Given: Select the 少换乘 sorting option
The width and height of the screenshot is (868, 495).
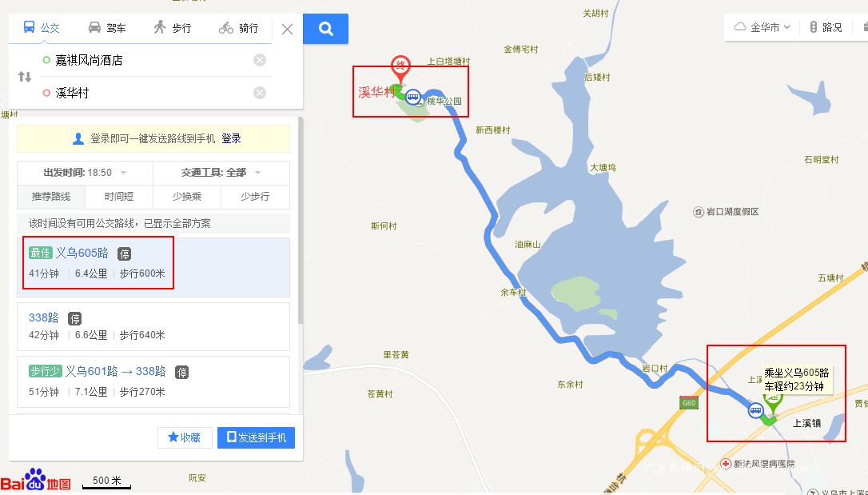Looking at the screenshot, I should click(187, 197).
